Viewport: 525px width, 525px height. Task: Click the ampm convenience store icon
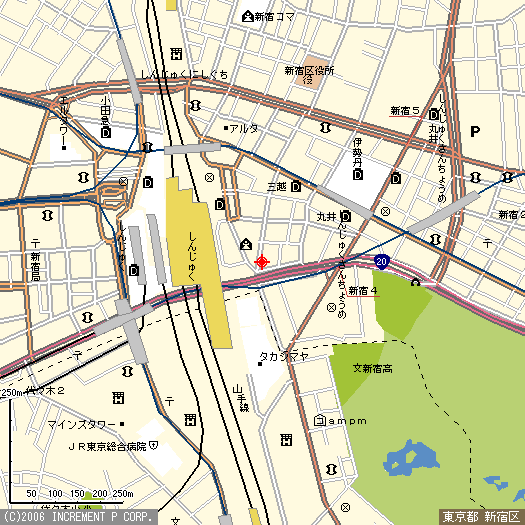[x=320, y=421]
